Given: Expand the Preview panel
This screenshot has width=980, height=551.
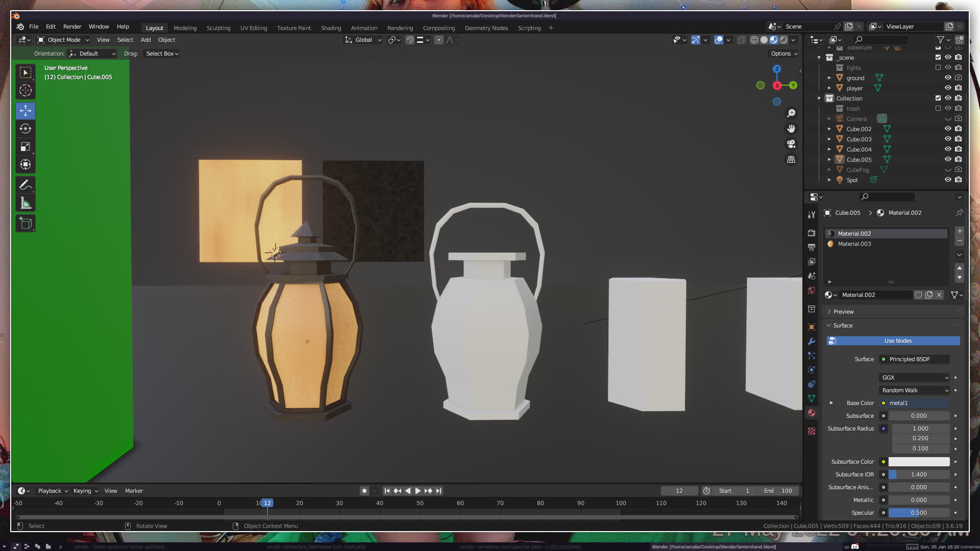Looking at the screenshot, I should pyautogui.click(x=843, y=312).
